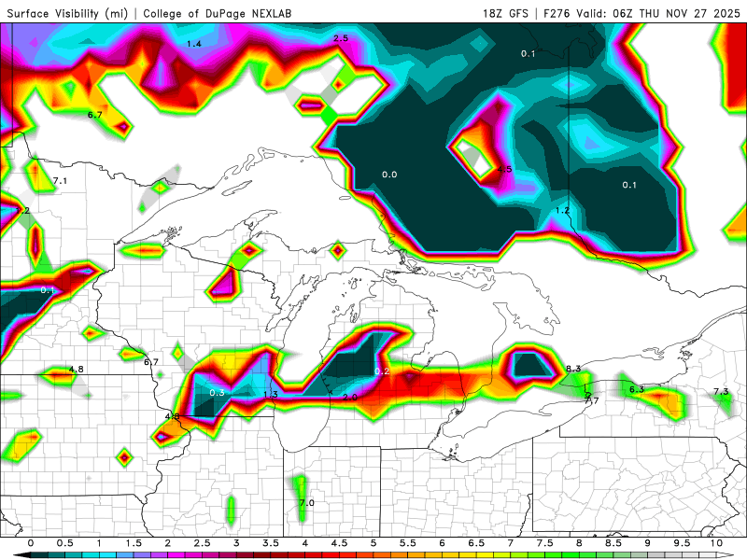Click the color bar label '0'
This screenshot has height=560, width=747.
(x=31, y=543)
